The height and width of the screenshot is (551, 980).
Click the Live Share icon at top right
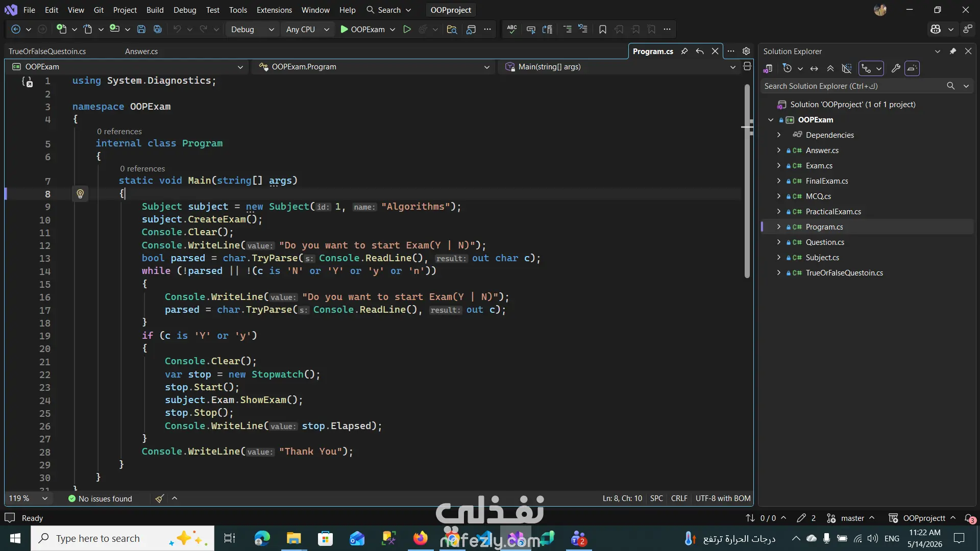[968, 30]
